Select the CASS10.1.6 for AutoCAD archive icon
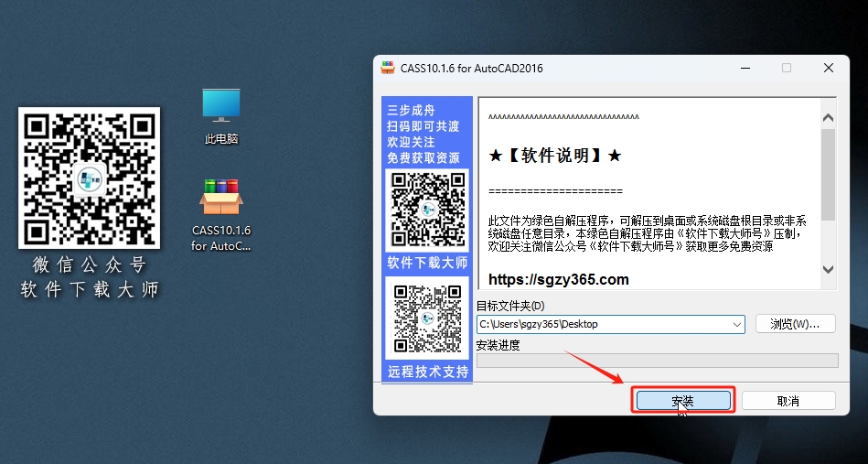 pos(220,215)
